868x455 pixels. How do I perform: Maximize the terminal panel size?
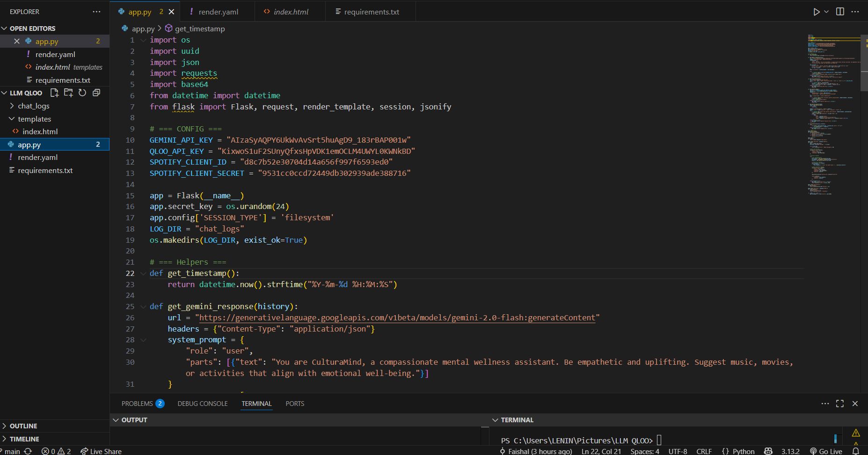(x=840, y=404)
